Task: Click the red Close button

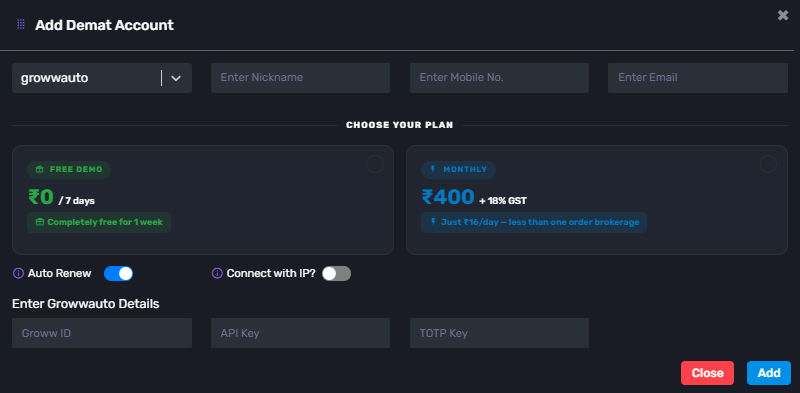Action: pos(707,373)
